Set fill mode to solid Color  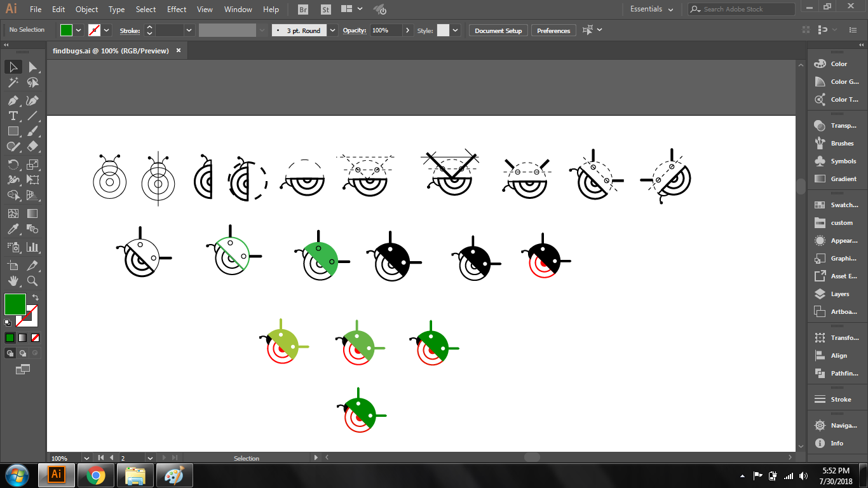tap(10, 338)
